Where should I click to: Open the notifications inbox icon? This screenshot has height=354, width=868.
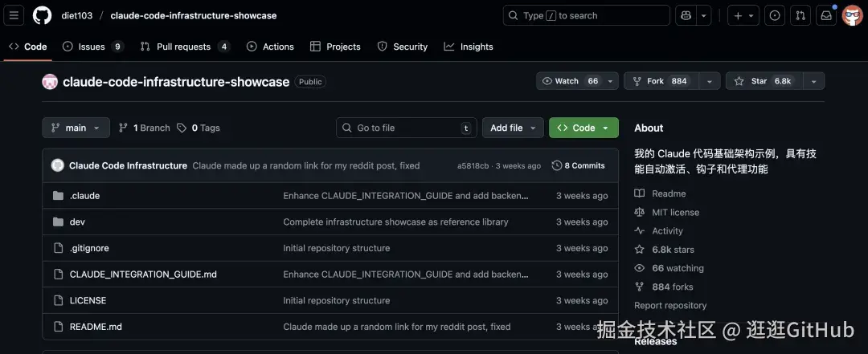[826, 15]
